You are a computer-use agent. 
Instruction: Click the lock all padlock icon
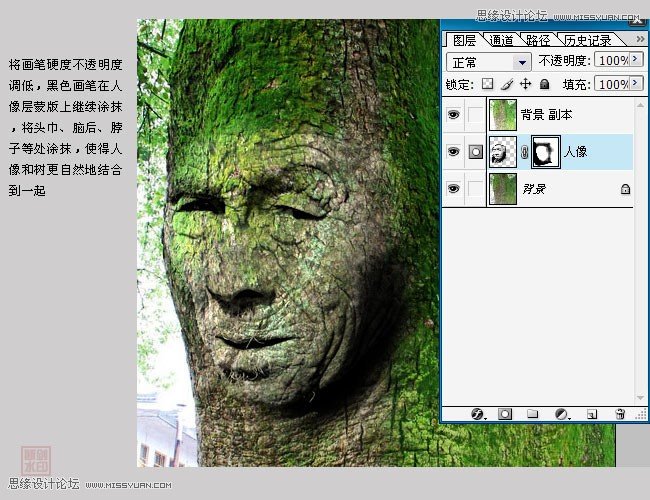545,85
